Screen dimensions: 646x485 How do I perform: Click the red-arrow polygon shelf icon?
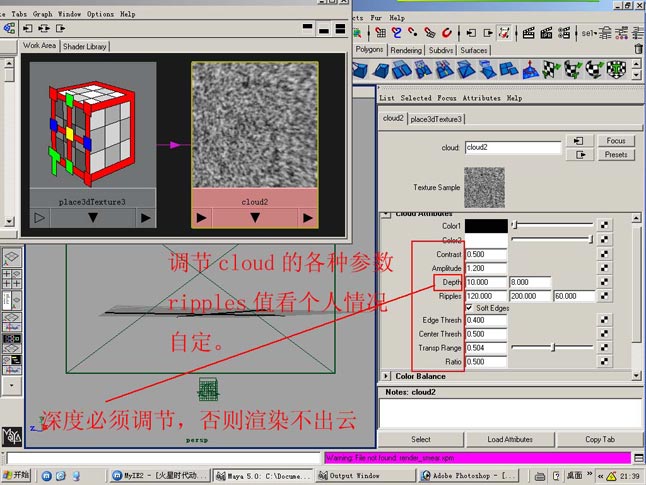(x=530, y=69)
